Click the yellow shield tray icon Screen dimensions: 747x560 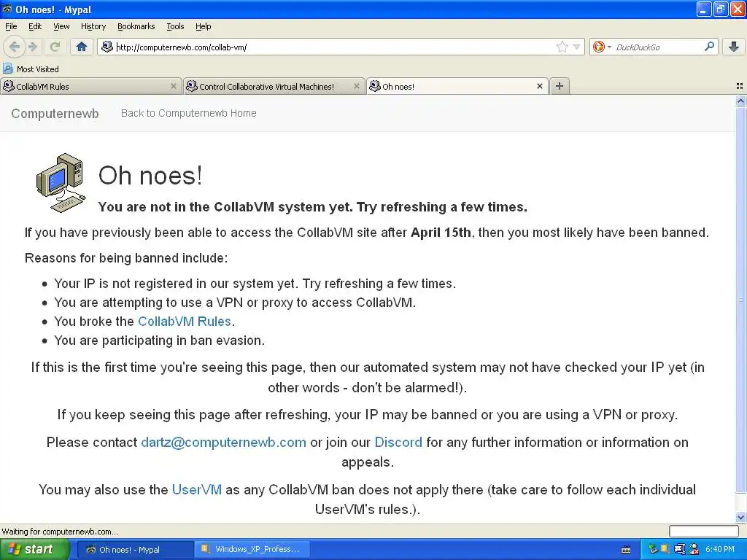(x=665, y=550)
